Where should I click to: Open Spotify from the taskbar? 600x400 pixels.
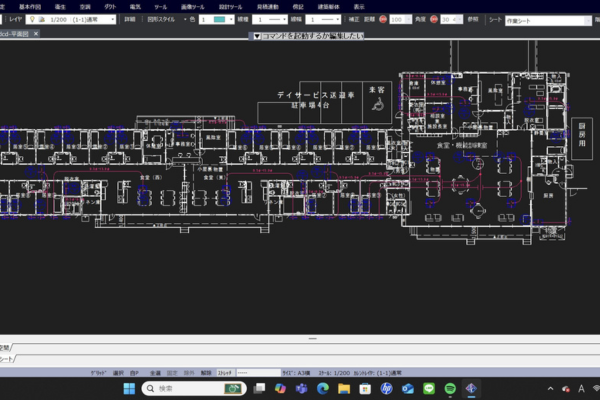450,388
